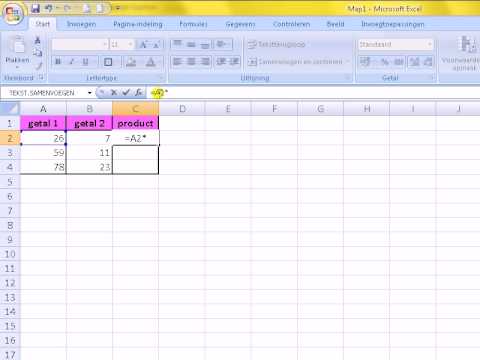
Task: Save the workbook from quick access toolbar
Action: pos(36,8)
